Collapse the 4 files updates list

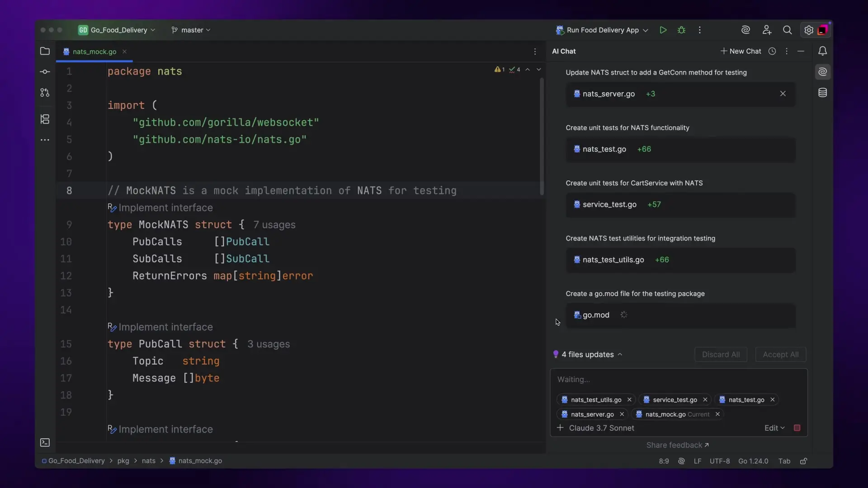[620, 354]
